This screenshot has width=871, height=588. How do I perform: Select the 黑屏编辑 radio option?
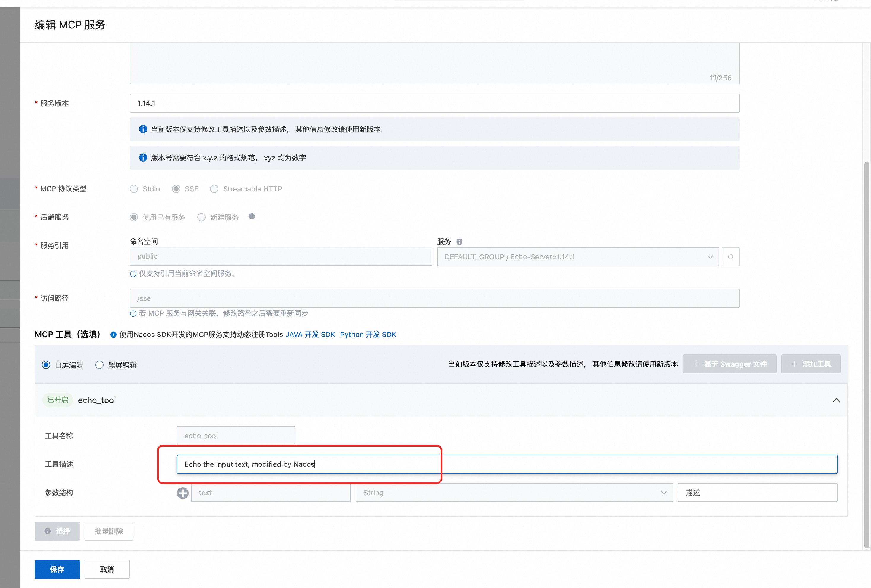[99, 365]
